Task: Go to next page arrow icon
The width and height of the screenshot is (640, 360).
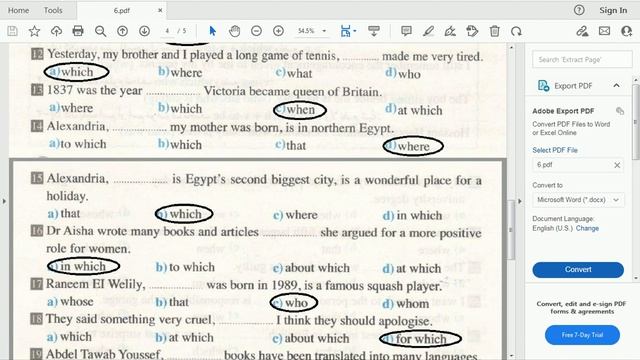Action: click(144, 31)
